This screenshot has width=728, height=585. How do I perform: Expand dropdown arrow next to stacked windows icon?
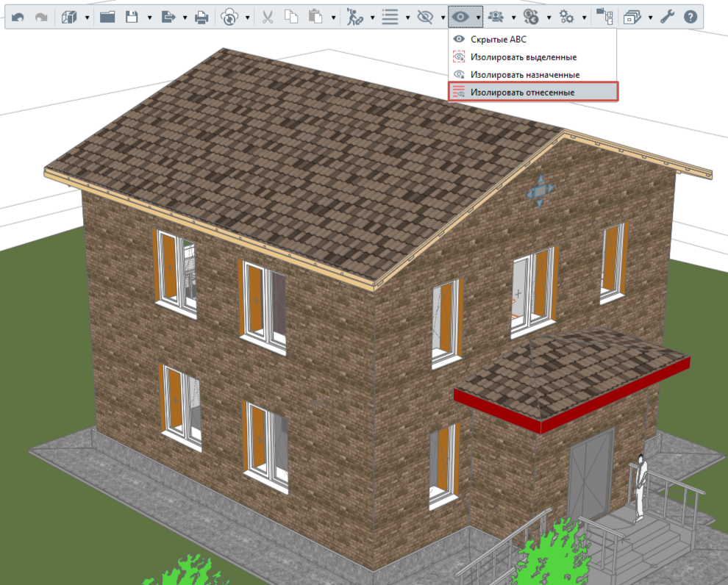coord(651,18)
